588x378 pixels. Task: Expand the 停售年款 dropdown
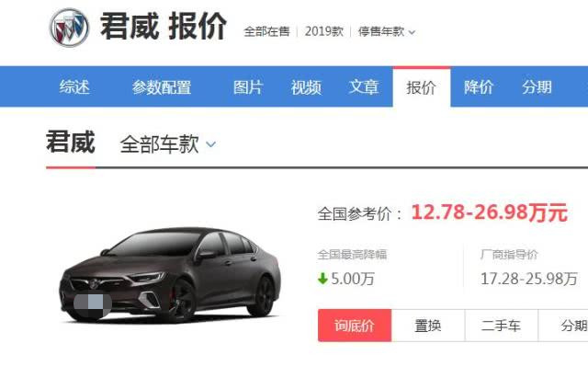pos(386,31)
